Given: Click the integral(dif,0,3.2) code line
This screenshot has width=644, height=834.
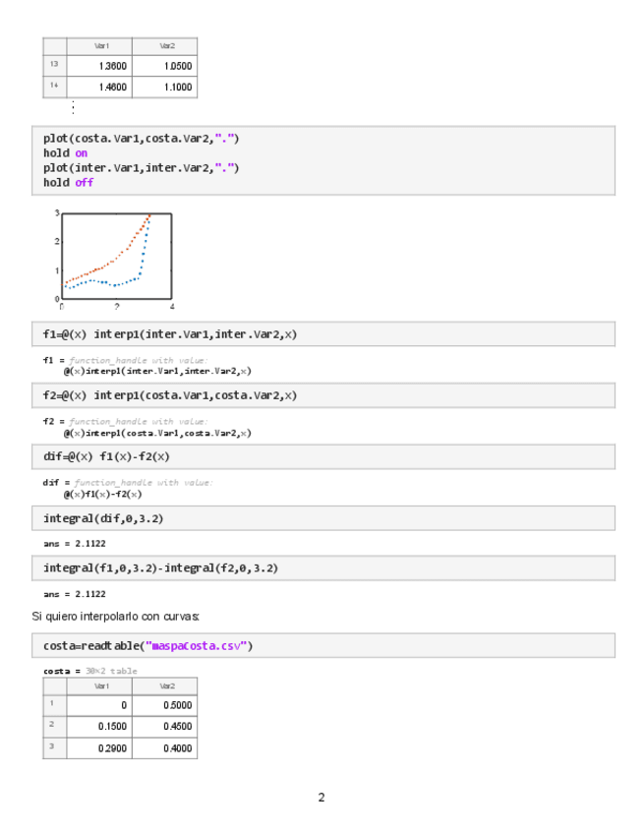Looking at the screenshot, I should click(102, 518).
